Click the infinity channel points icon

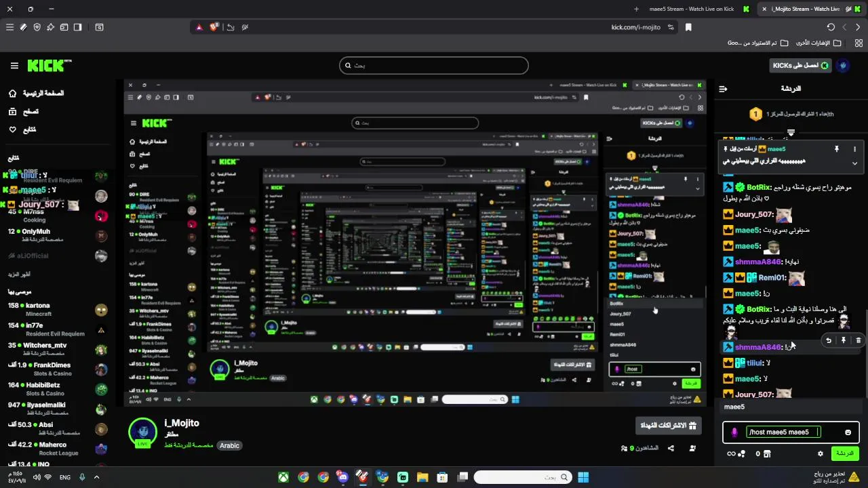coord(731,453)
